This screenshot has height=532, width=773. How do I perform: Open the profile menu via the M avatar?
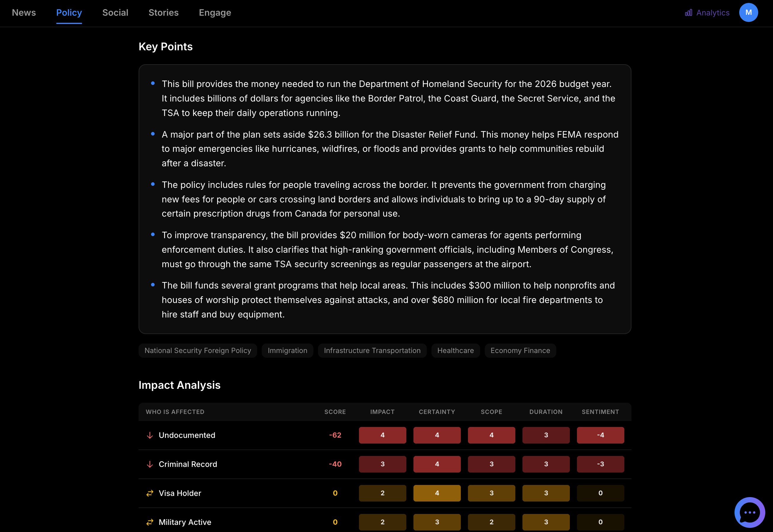tap(749, 12)
